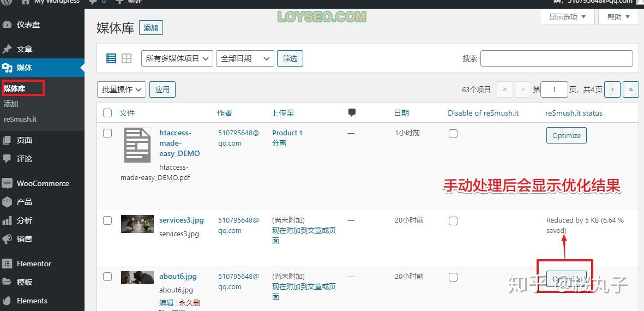Click the author email in services3.jpg row
This screenshot has width=644, height=311.
(238, 225)
